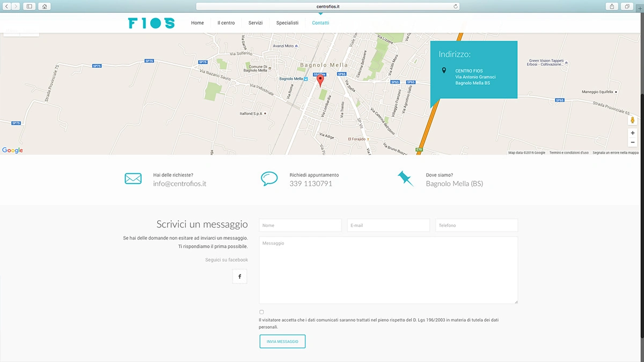Click the red map location pin
This screenshot has height=362, width=644.
point(320,81)
